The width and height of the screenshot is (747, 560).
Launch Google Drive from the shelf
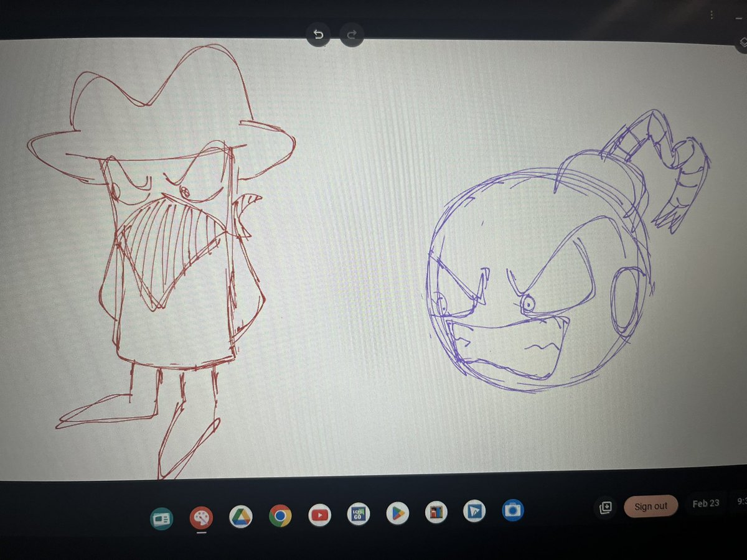240,516
